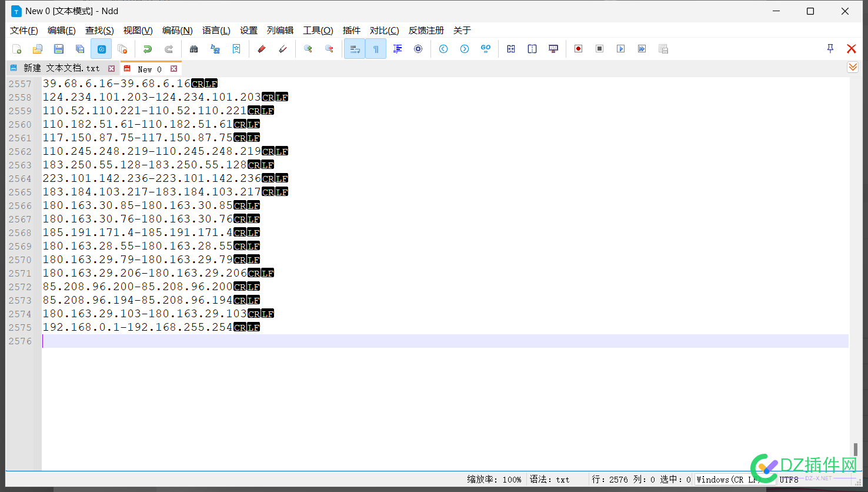Click the red highlighter marker icon
868x492 pixels.
pos(262,49)
